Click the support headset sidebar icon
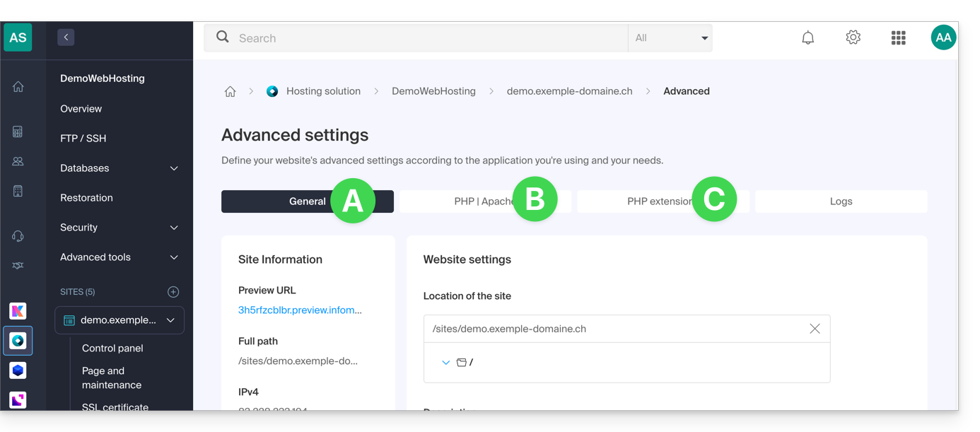Image resolution: width=980 pixels, height=432 pixels. 18,236
